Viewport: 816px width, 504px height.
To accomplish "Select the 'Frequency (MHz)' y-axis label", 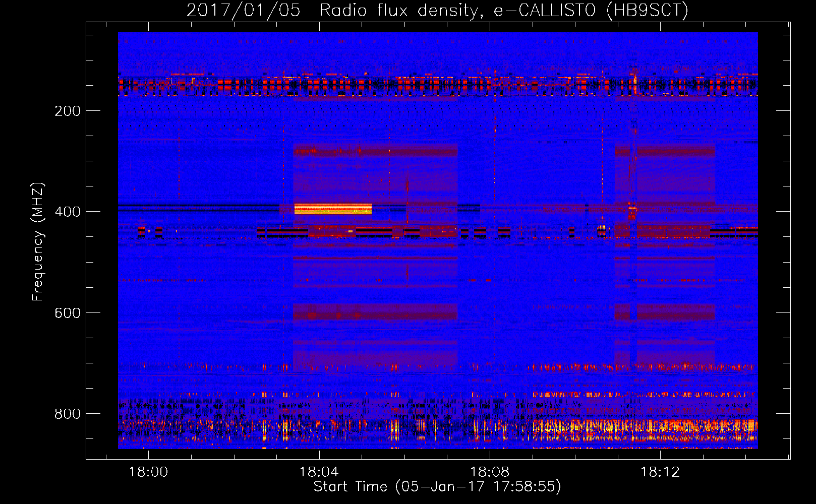I will [38, 242].
